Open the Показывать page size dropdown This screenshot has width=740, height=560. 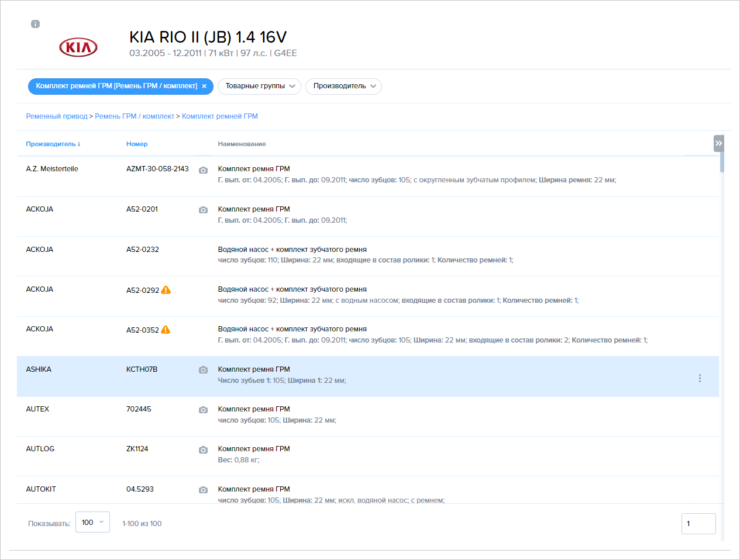92,523
